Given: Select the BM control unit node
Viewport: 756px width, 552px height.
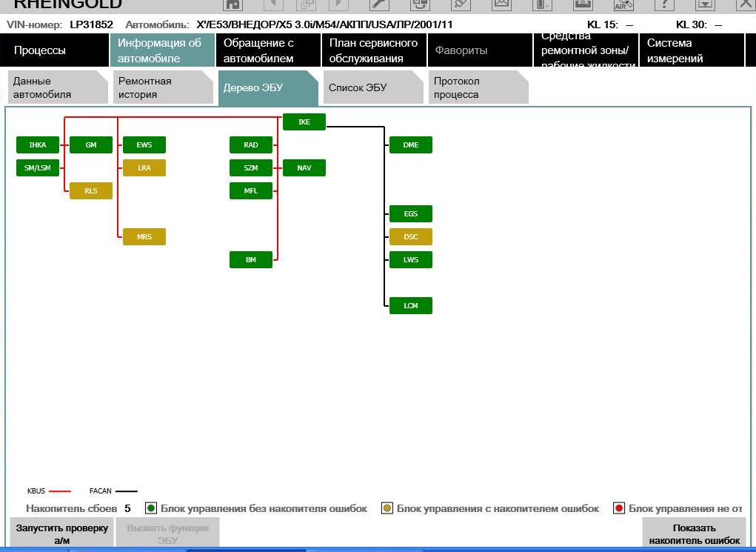Looking at the screenshot, I should click(251, 259).
